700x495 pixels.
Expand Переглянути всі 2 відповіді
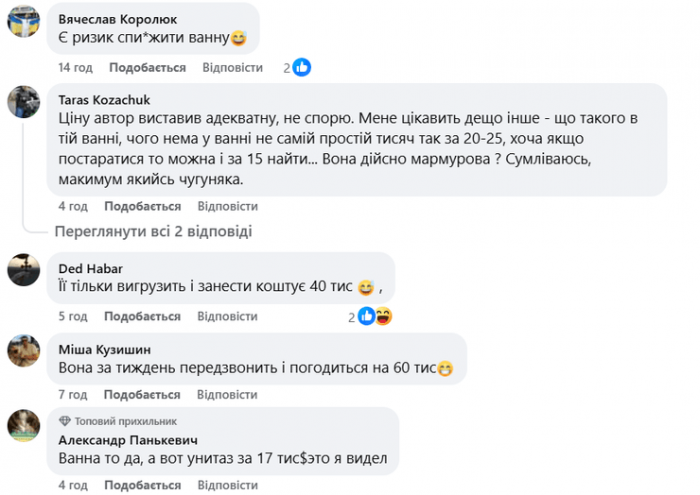[x=153, y=231]
